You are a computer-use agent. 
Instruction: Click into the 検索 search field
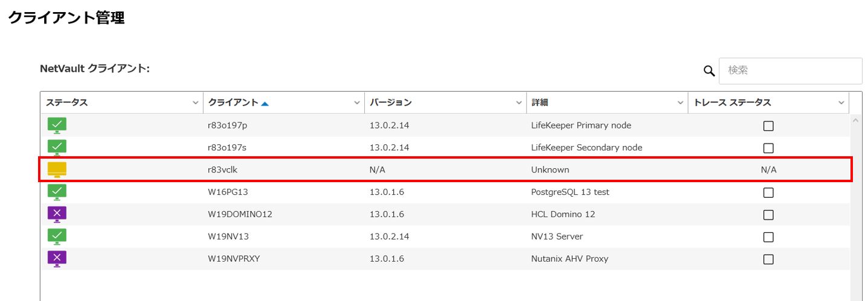click(x=791, y=71)
